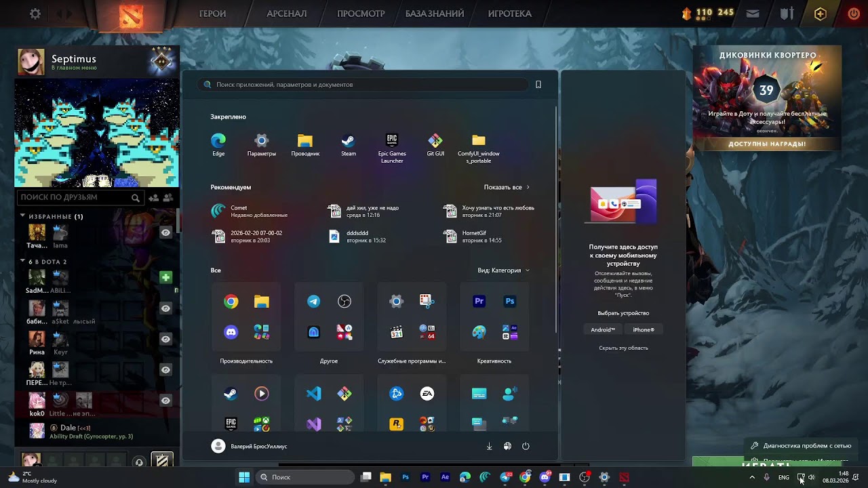Click add friend icon
This screenshot has height=488, width=868.
click(x=154, y=198)
